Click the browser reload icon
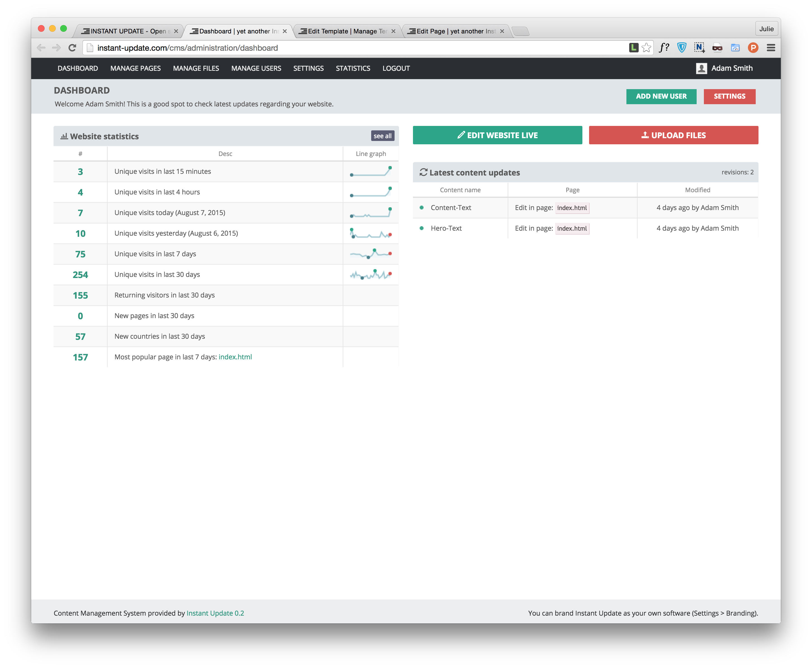 tap(72, 48)
